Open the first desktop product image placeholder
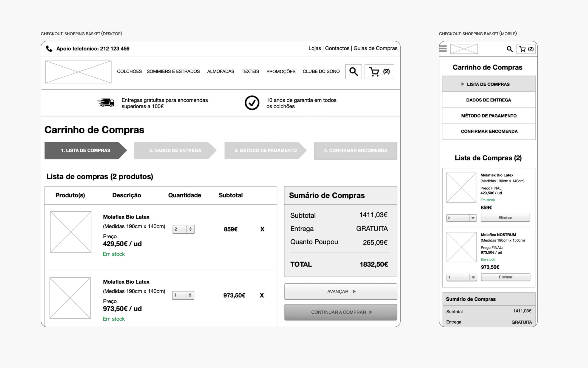588x368 pixels. 71,232
